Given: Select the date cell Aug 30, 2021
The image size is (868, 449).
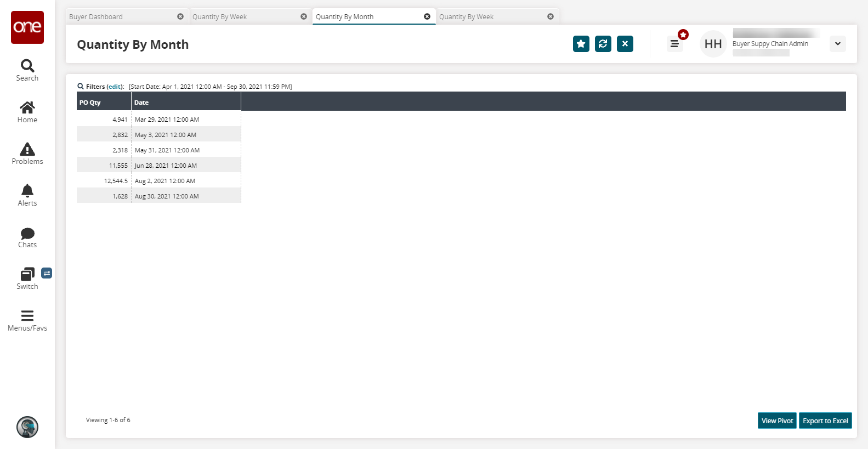Looking at the screenshot, I should click(186, 196).
